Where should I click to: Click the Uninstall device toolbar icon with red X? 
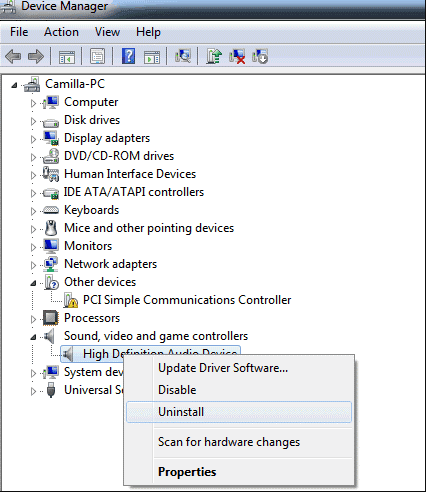(237, 56)
